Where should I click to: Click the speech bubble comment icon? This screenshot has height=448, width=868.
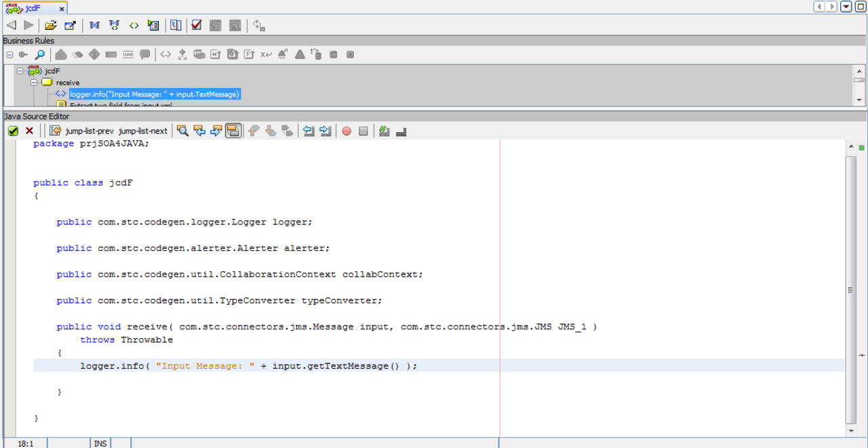[144, 54]
